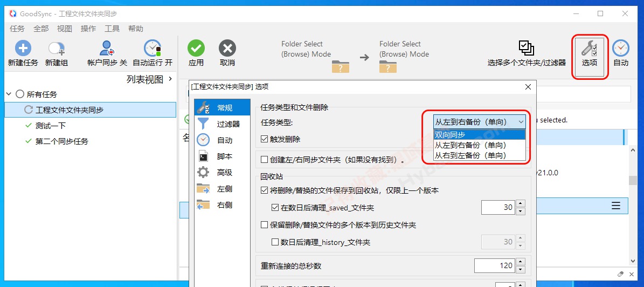The image size is (644, 287).
Task: Open 选项 wrench icon in toolbar
Action: (x=589, y=50)
